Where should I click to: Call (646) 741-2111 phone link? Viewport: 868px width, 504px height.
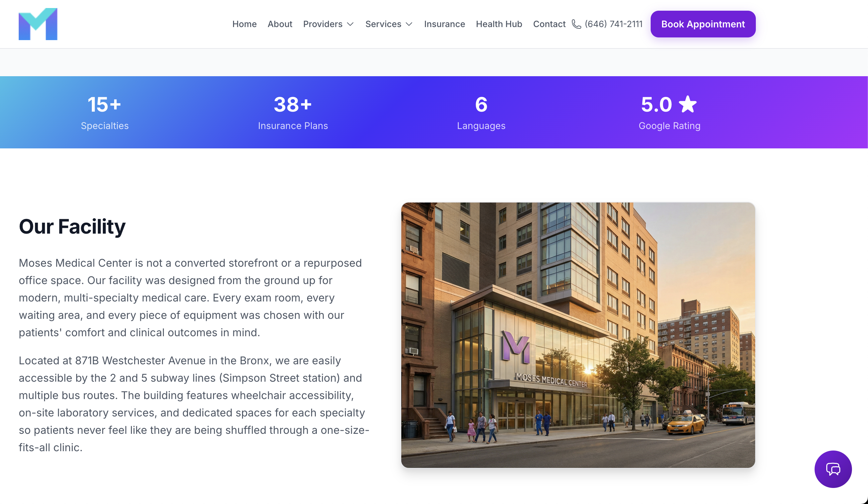point(614,24)
